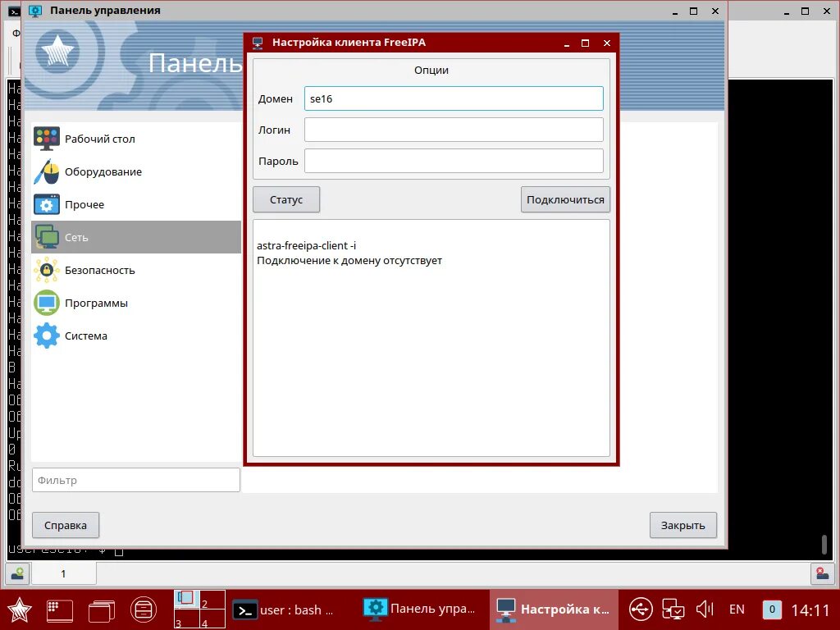This screenshot has height=630, width=840.
Task: Select terminal tab 1
Action: pyautogui.click(x=64, y=573)
